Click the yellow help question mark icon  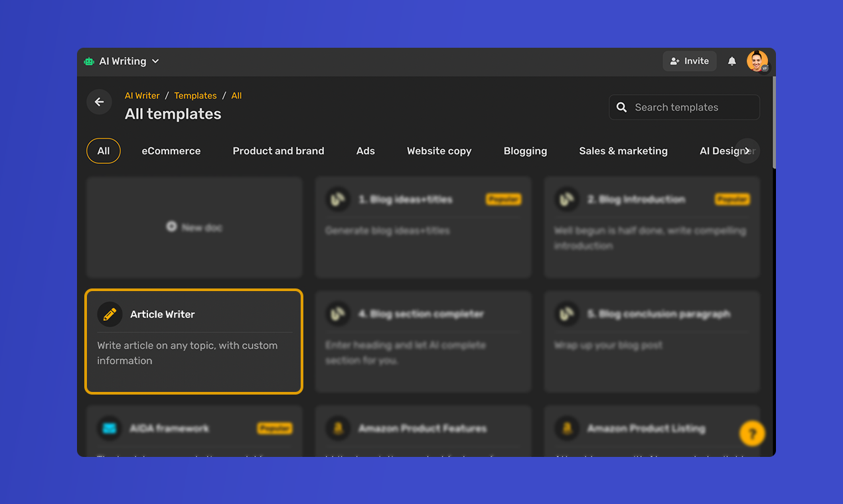pyautogui.click(x=752, y=434)
